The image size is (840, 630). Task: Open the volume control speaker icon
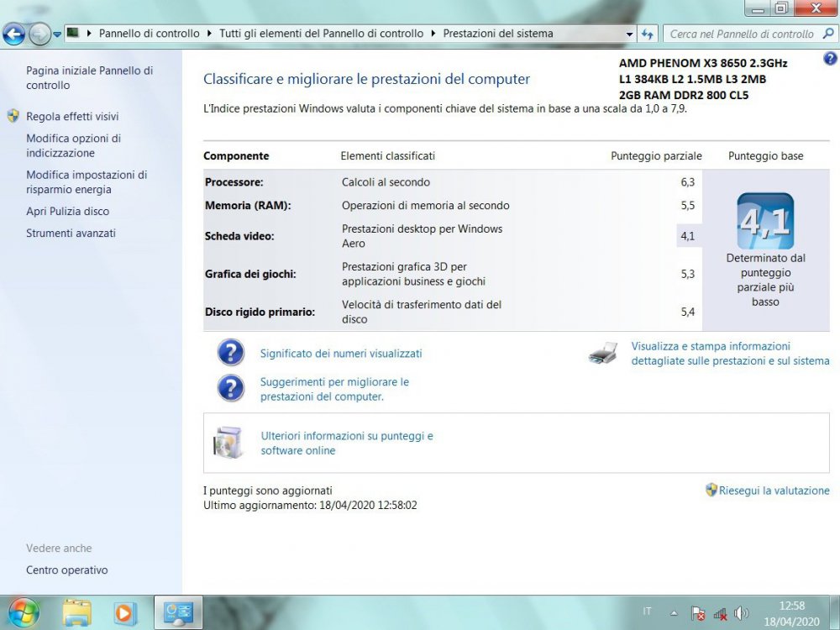(x=743, y=612)
